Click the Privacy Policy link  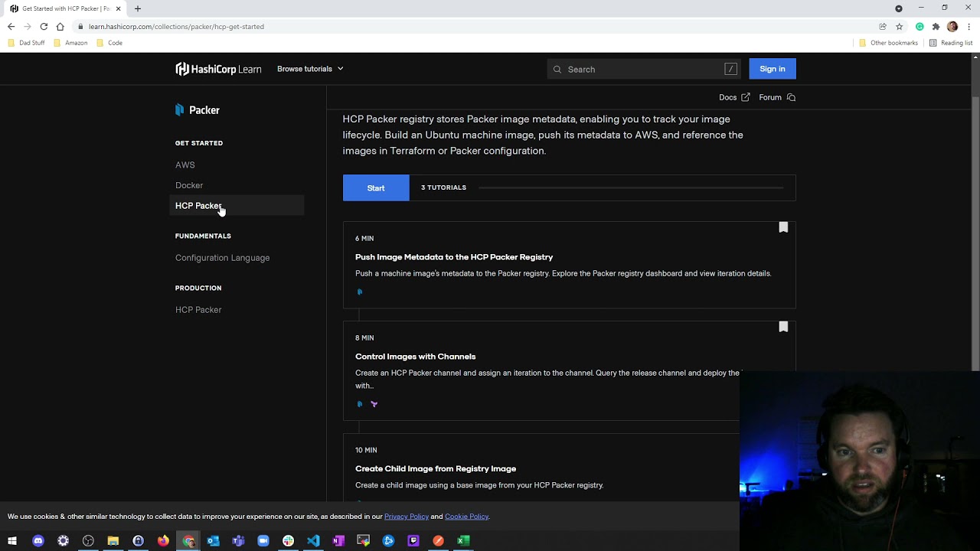click(x=407, y=517)
